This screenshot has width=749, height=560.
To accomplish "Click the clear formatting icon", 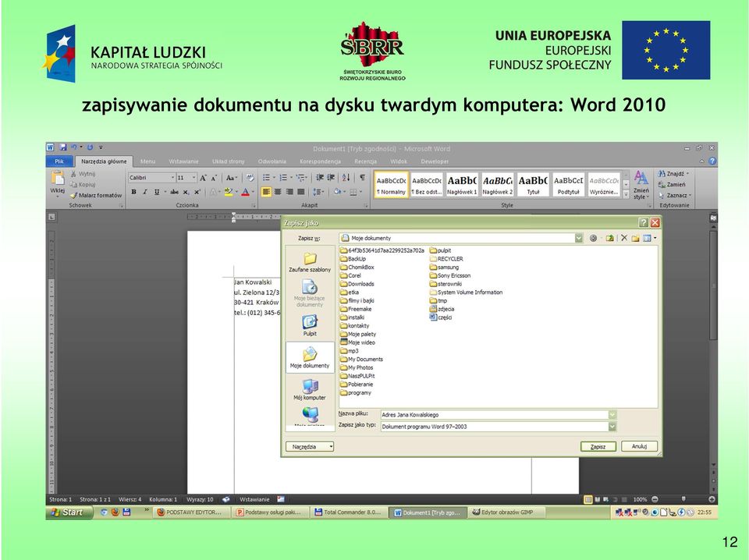I will [250, 178].
